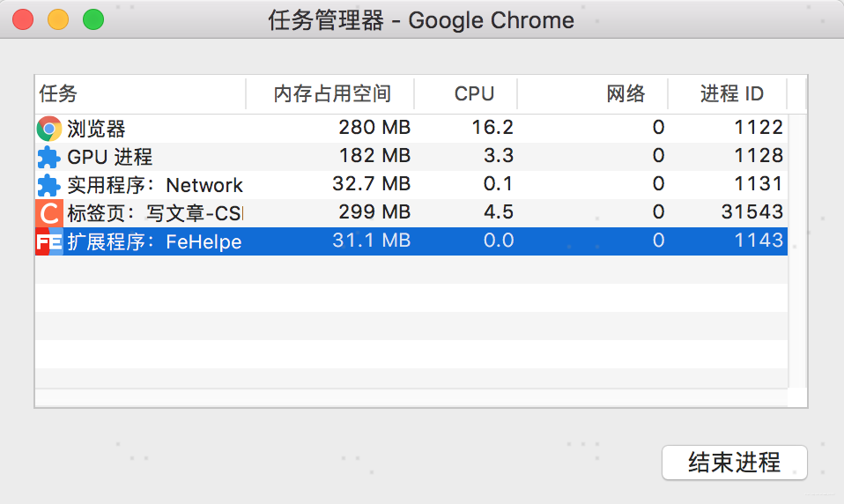Click the red close window button

23,19
